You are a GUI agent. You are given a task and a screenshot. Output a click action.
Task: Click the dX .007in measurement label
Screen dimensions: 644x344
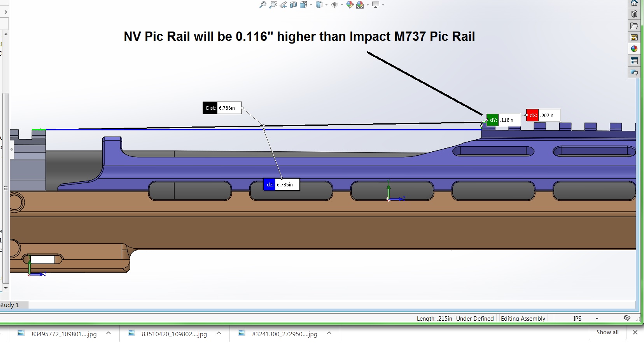(x=543, y=115)
